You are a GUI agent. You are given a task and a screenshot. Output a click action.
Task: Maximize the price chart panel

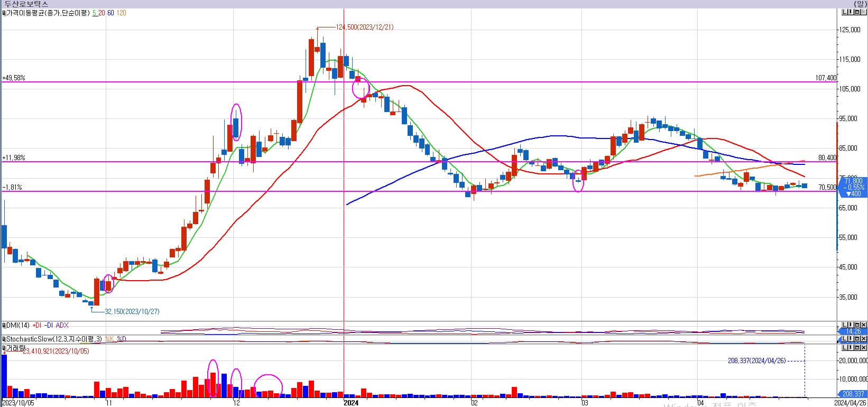tap(857, 12)
